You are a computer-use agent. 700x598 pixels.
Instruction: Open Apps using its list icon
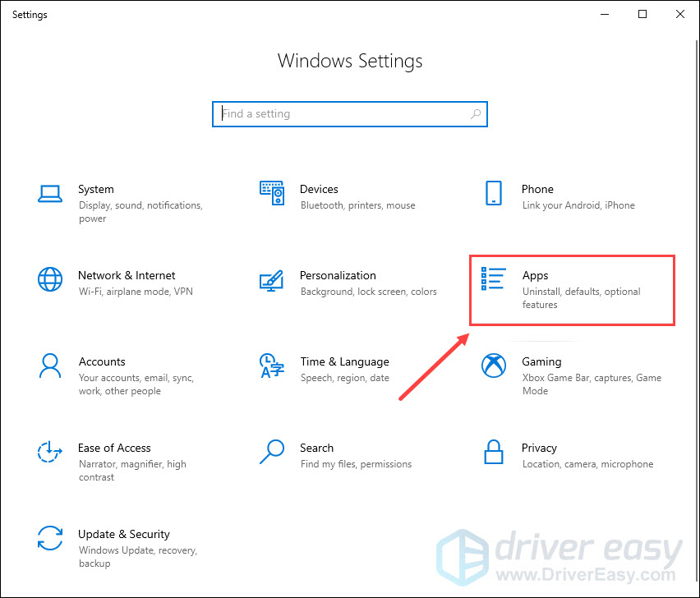tap(493, 279)
